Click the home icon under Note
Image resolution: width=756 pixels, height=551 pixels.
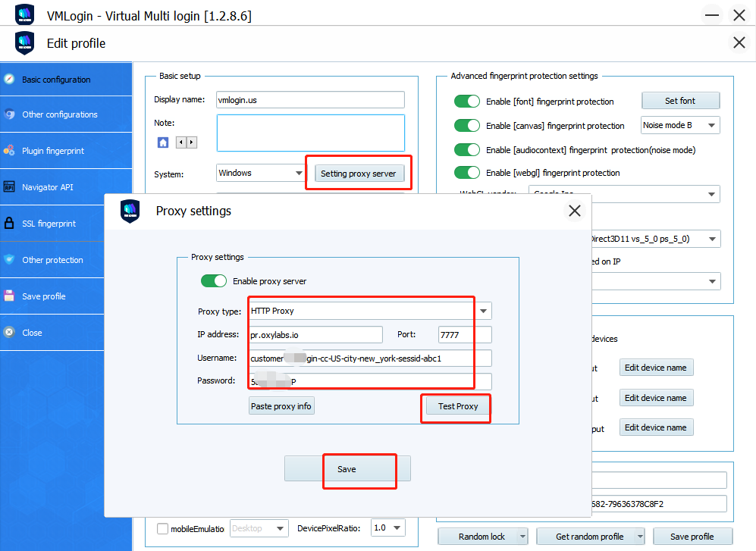(163, 142)
